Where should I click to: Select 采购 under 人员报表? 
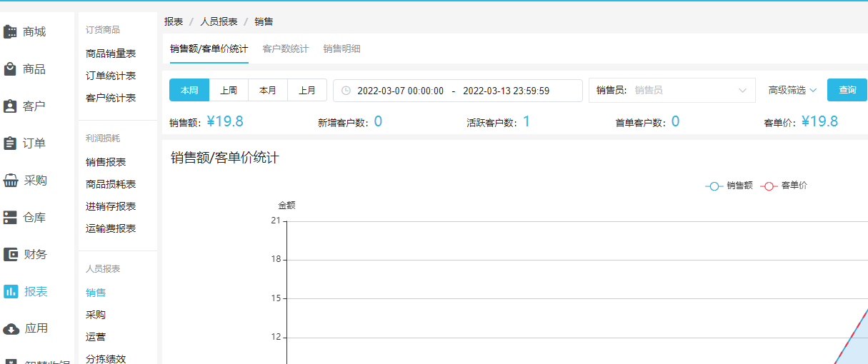(96, 315)
